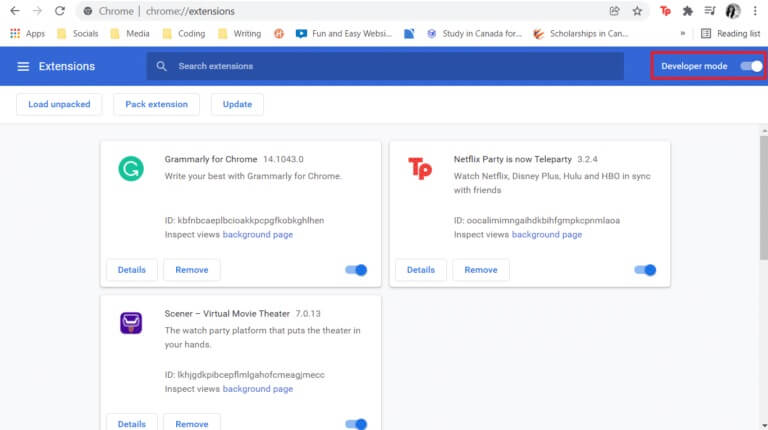Expand the hidden bookmarks chevron
The height and width of the screenshot is (430, 768).
point(683,33)
